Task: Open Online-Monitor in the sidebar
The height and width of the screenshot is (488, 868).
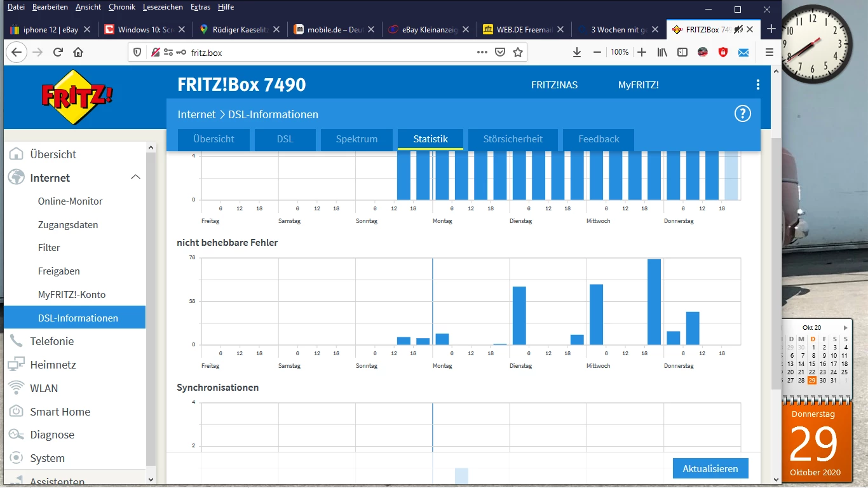Action: pyautogui.click(x=70, y=201)
